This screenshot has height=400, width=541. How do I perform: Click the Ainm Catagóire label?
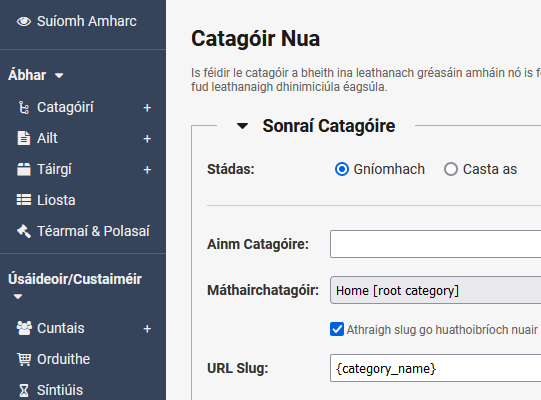(258, 244)
